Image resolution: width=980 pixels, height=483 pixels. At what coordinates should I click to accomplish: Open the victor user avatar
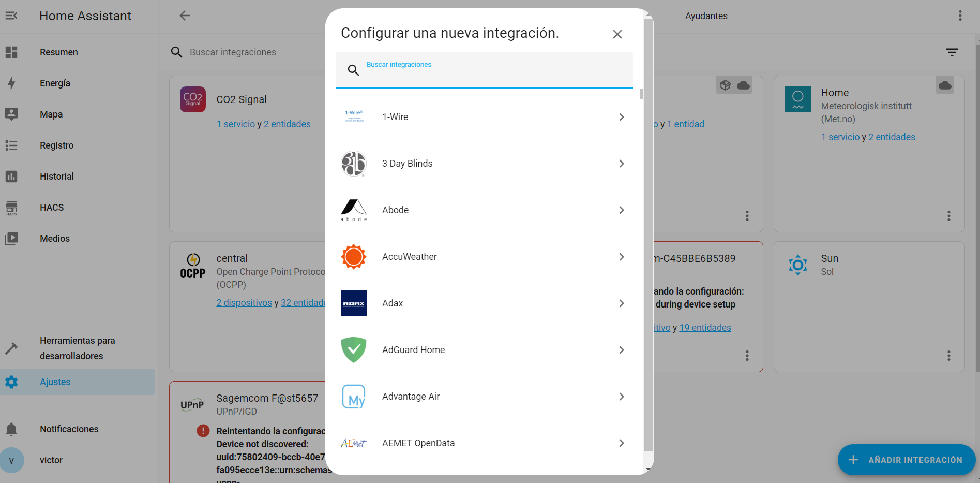11,460
